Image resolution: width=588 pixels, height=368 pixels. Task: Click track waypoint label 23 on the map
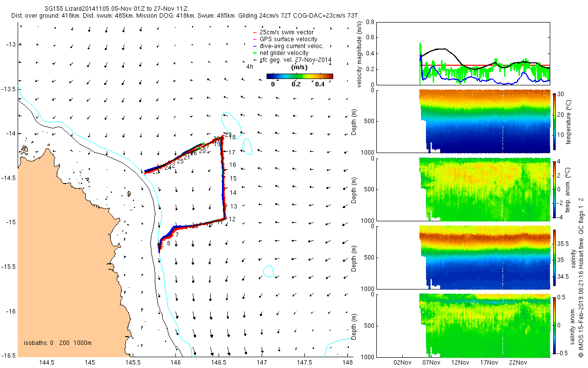pyautogui.click(x=156, y=172)
